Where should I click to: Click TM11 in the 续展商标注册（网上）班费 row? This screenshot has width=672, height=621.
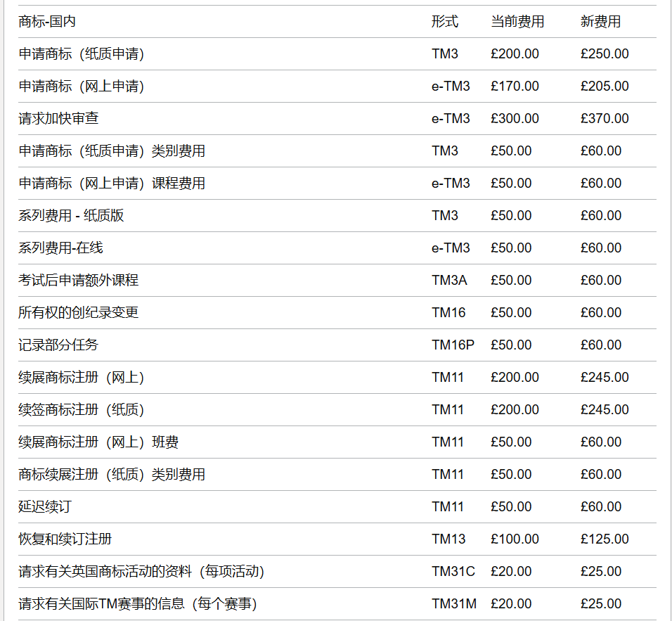coord(448,442)
